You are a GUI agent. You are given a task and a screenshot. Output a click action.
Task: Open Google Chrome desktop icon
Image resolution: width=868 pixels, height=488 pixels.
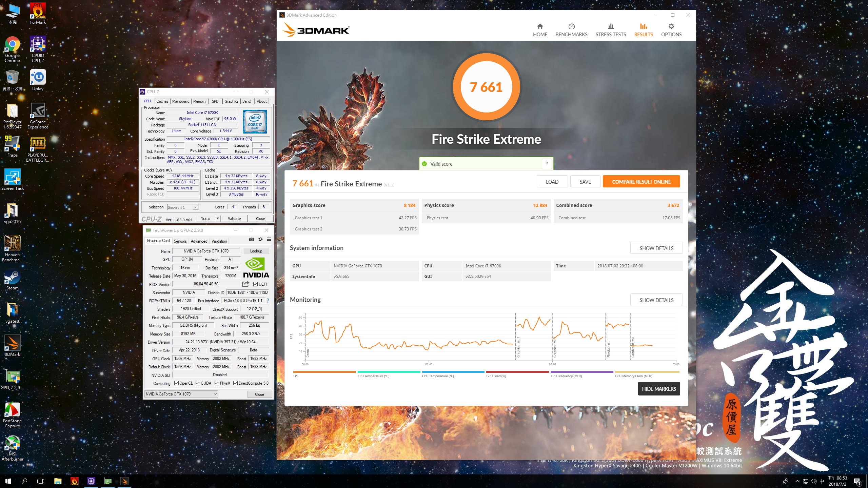[x=12, y=49]
